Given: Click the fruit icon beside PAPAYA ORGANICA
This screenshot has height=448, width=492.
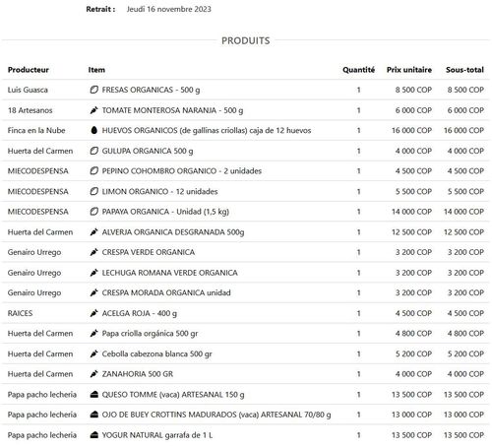Looking at the screenshot, I should pos(93,212).
